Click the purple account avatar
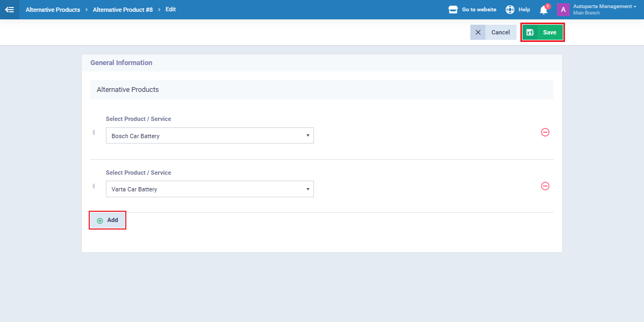 [563, 10]
